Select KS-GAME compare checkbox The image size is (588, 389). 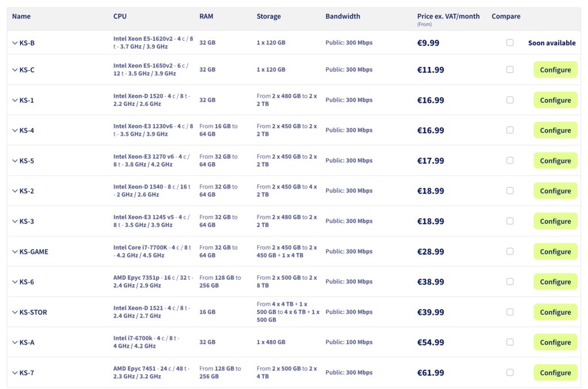coord(510,251)
